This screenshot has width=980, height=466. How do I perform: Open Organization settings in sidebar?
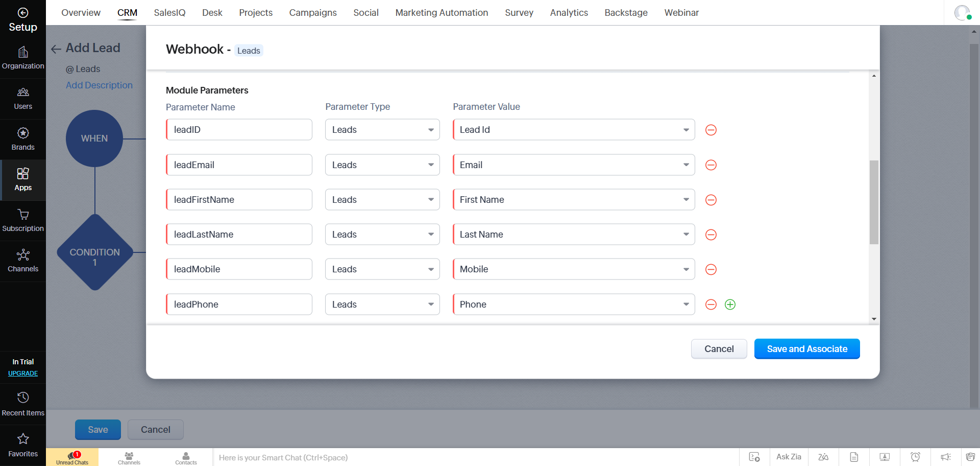[x=23, y=58]
